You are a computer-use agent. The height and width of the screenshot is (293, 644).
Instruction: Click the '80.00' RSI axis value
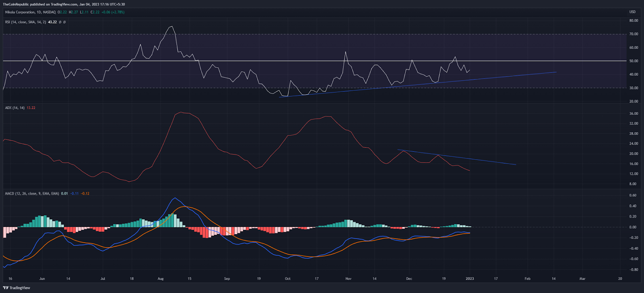[x=634, y=21]
